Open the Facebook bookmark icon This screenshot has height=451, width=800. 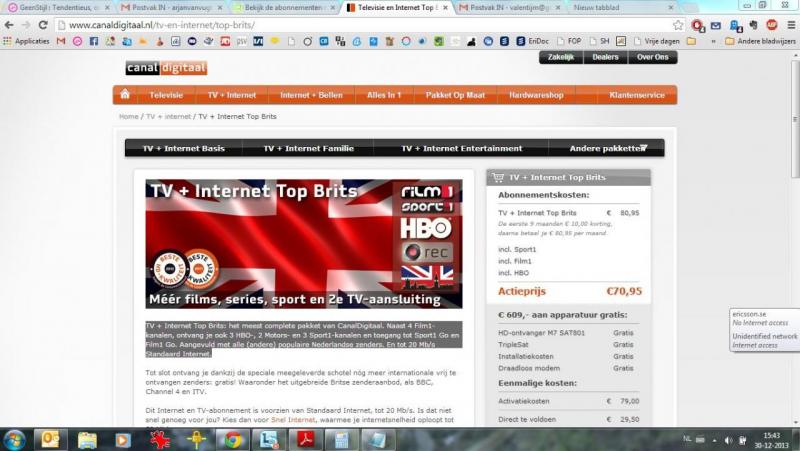tap(94, 41)
